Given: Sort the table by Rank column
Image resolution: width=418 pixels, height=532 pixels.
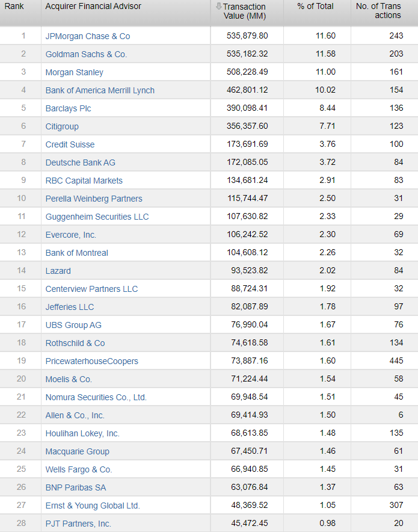Looking at the screenshot, I should pyautogui.click(x=16, y=6).
